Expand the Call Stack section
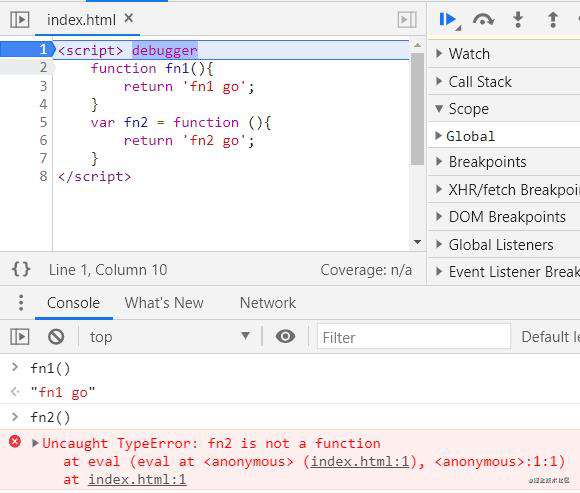The width and height of the screenshot is (580, 493). pos(504,82)
